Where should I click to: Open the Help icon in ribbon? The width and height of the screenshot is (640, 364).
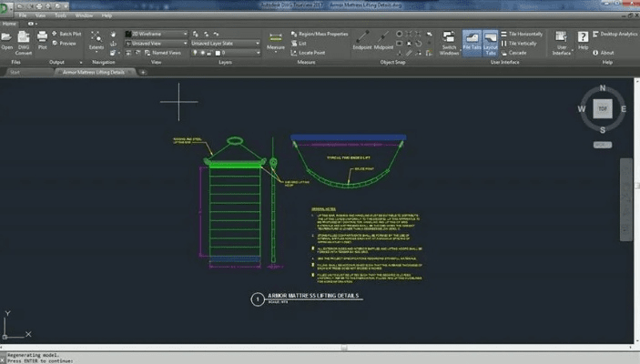(x=583, y=38)
